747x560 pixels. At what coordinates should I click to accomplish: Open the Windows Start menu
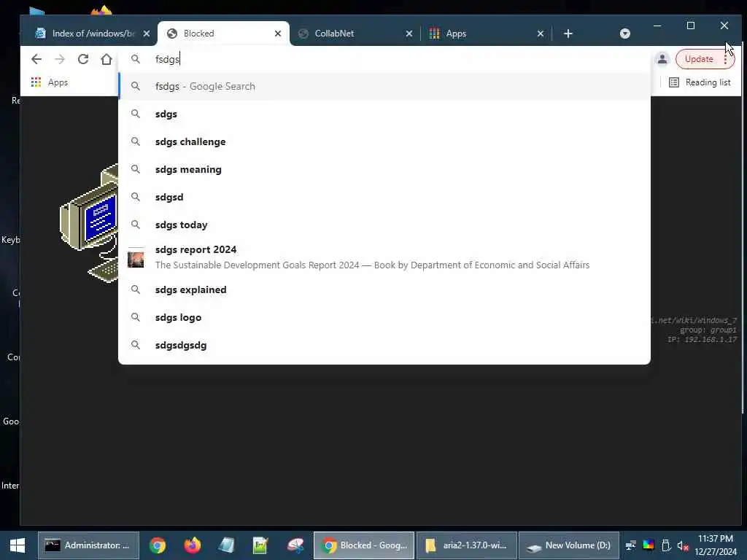[18, 545]
